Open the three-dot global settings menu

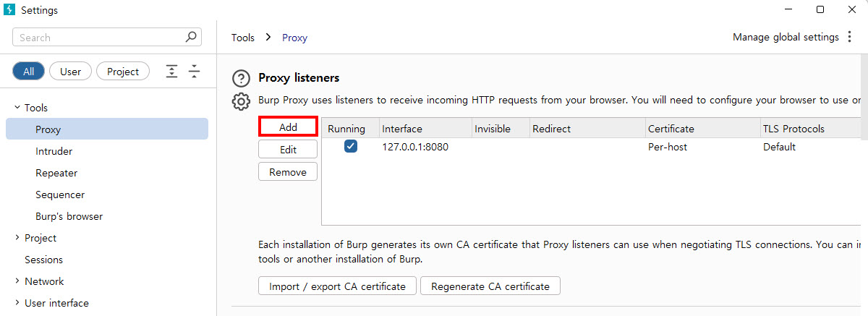tap(849, 37)
